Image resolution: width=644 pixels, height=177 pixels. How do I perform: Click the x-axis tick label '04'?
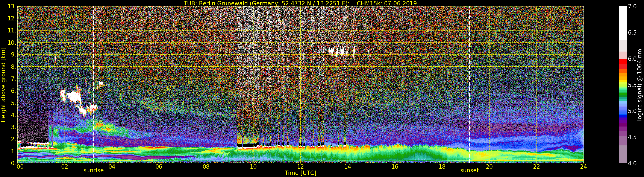(x=112, y=167)
